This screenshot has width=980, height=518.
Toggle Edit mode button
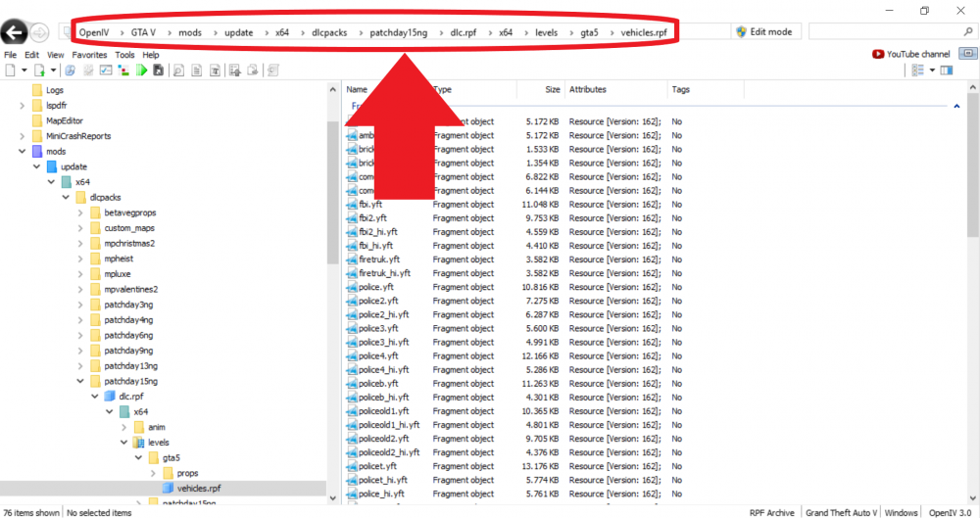point(766,31)
